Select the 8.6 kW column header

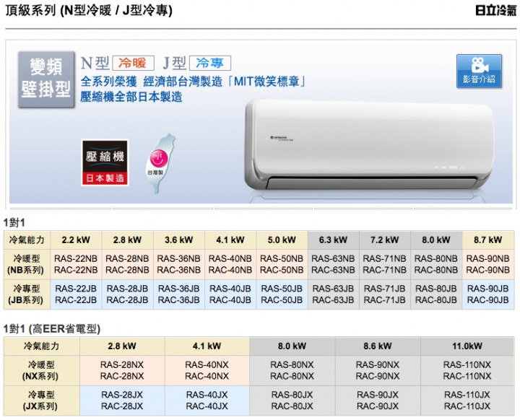tap(378, 346)
